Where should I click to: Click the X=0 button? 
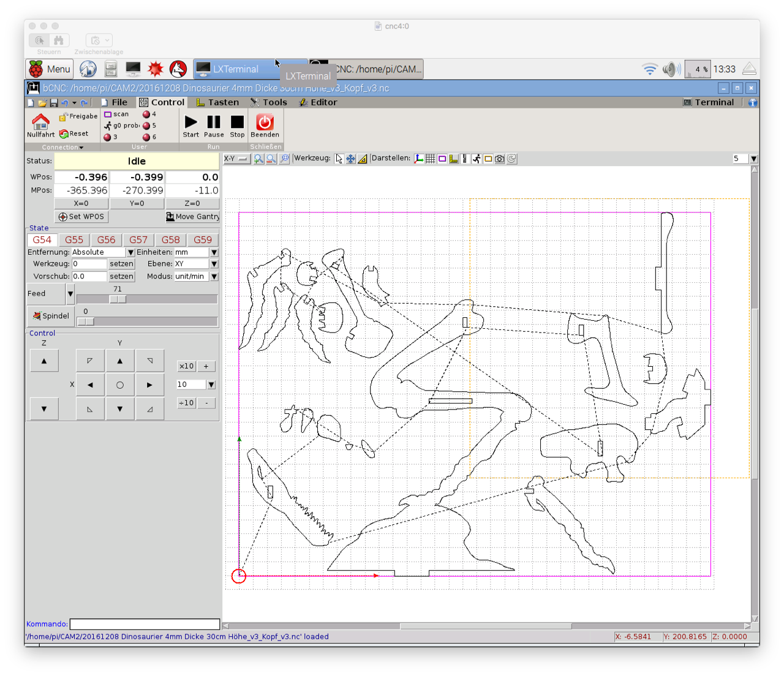[81, 203]
